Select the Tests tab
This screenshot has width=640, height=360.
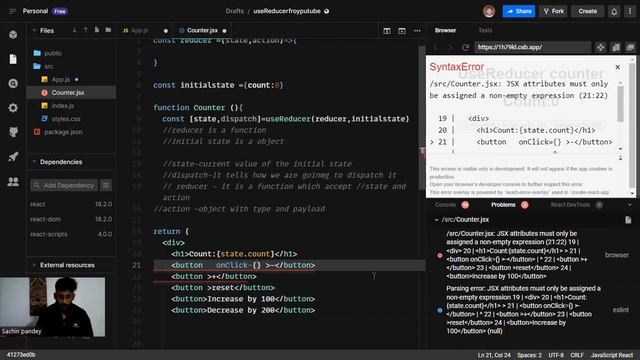[485, 30]
